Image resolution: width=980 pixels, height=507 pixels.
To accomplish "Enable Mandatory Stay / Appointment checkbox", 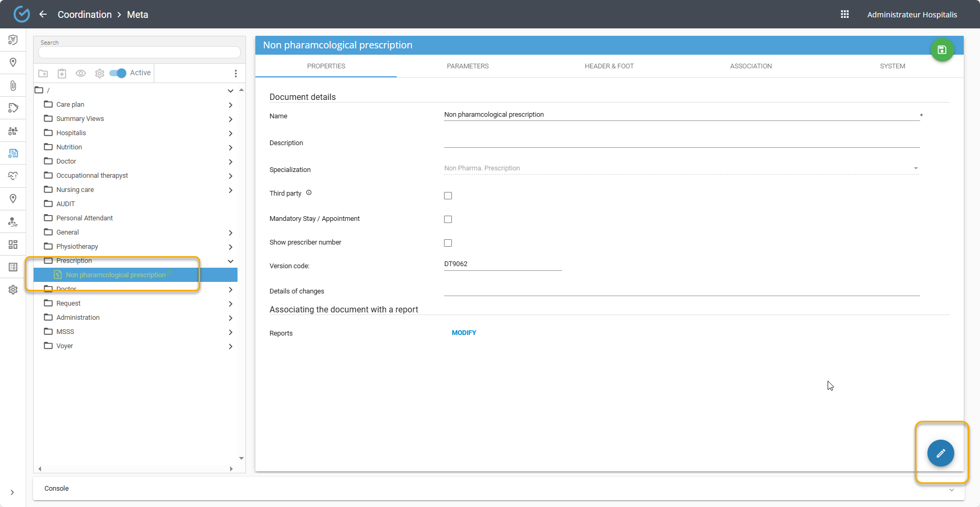I will (448, 219).
